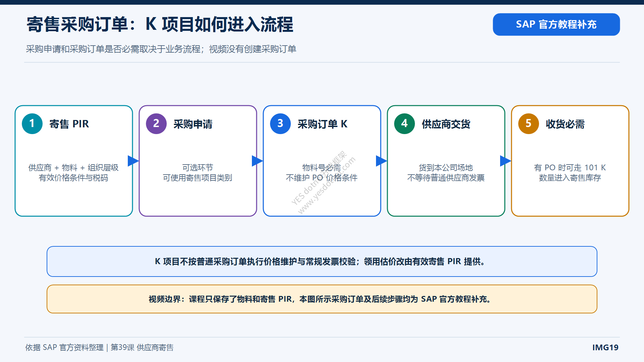Click text '有 PO 时可走 101 K'
This screenshot has width=644, height=362.
click(570, 168)
